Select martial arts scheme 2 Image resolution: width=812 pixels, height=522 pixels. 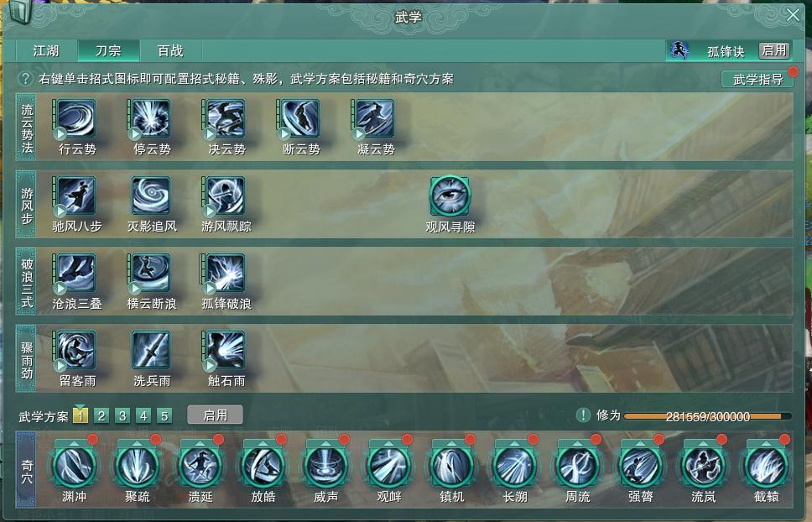pyautogui.click(x=101, y=416)
